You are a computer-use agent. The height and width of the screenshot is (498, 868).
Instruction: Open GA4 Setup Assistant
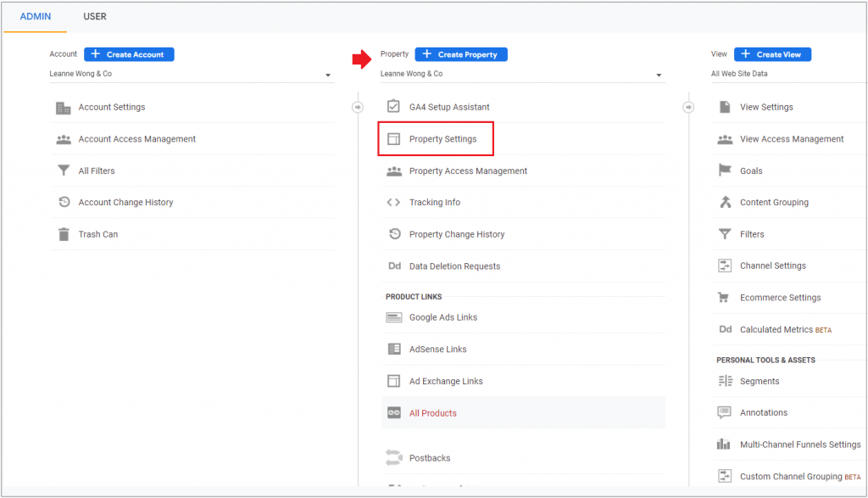point(449,107)
